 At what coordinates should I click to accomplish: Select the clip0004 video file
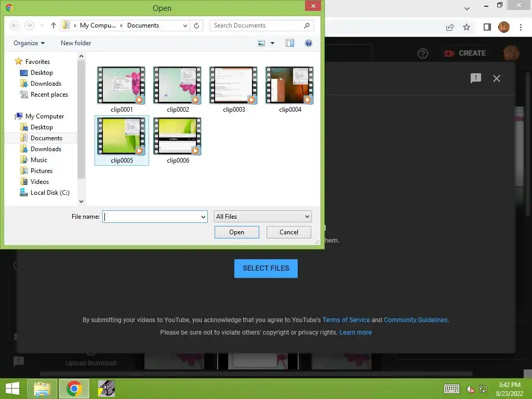point(290,89)
